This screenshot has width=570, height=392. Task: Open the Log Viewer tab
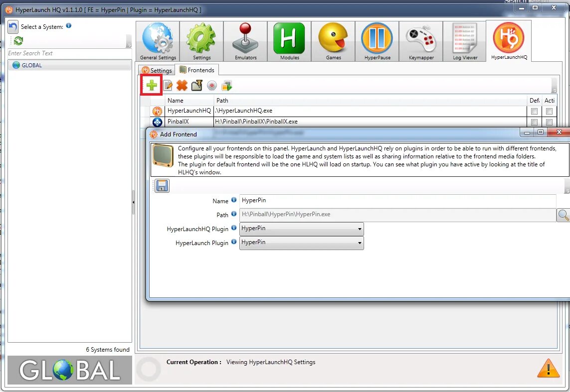tap(465, 41)
